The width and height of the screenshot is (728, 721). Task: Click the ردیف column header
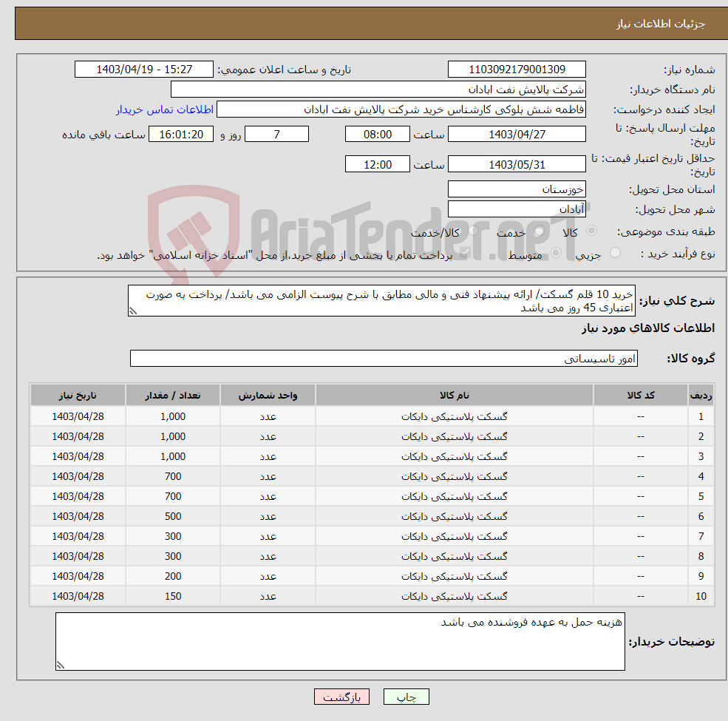(701, 395)
